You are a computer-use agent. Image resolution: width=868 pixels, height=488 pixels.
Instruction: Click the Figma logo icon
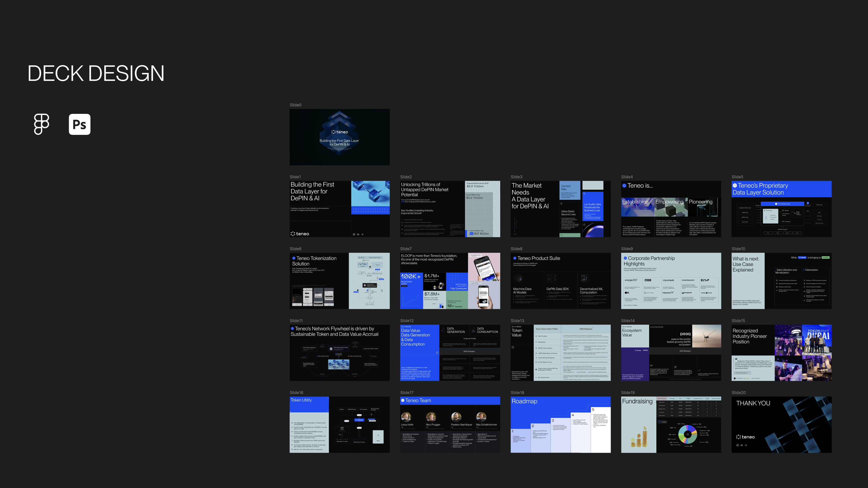tap(41, 124)
